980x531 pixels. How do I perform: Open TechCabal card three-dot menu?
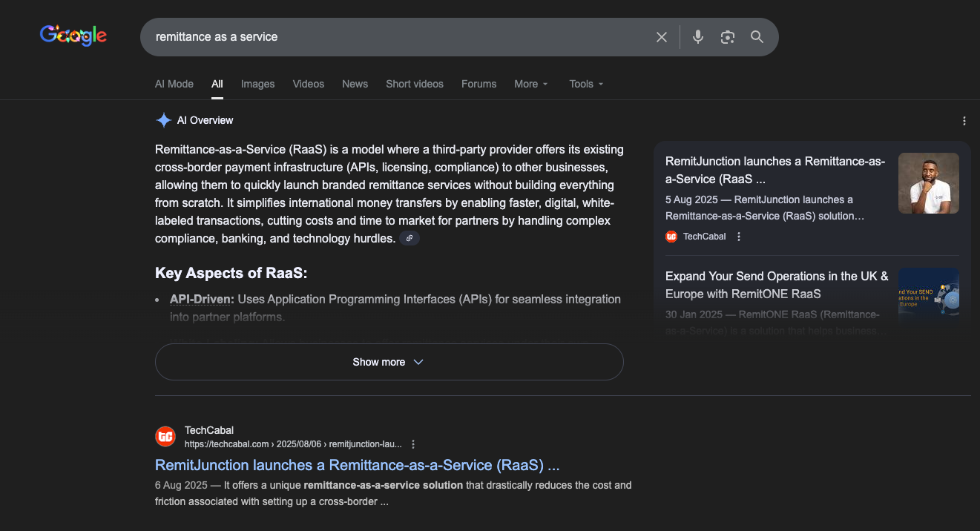click(x=739, y=237)
